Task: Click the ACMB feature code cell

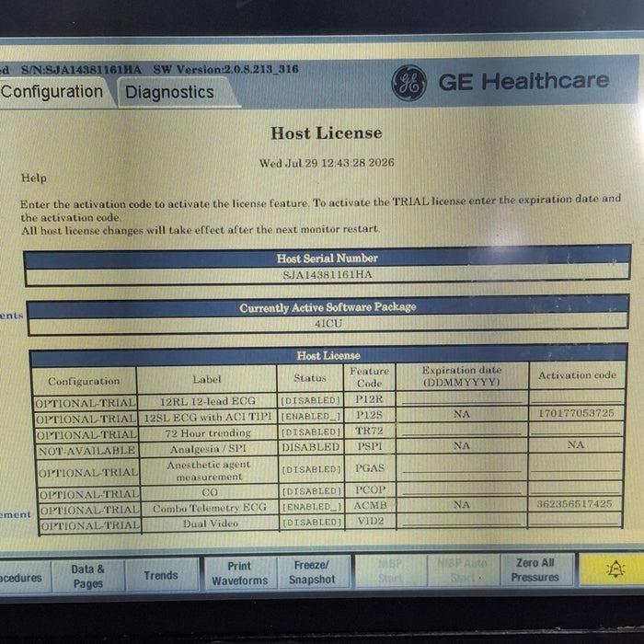Action: (370, 506)
